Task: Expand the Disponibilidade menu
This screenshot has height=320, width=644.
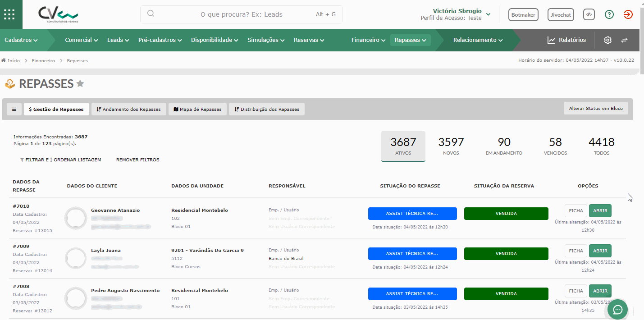Action: coord(215,40)
